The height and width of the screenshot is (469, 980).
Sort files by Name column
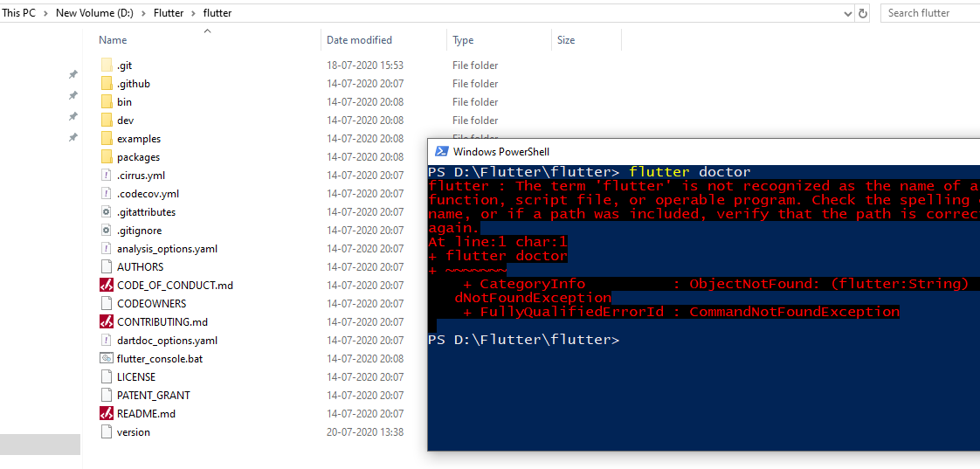113,40
